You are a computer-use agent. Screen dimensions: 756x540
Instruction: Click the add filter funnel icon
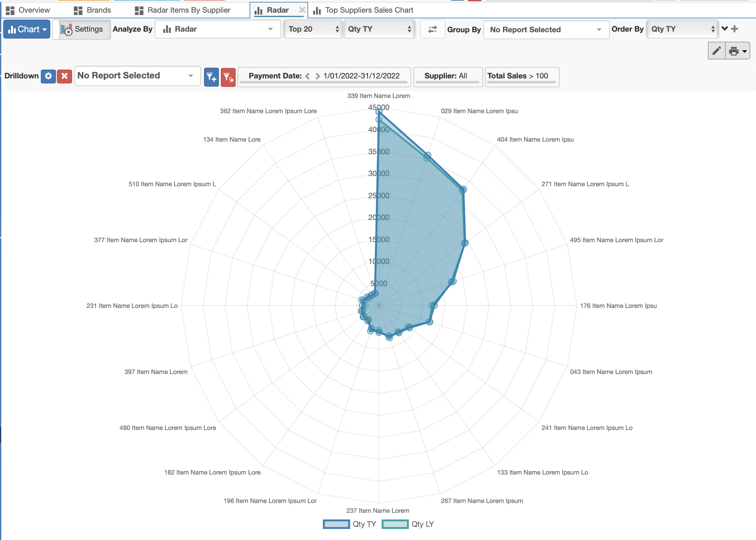211,77
